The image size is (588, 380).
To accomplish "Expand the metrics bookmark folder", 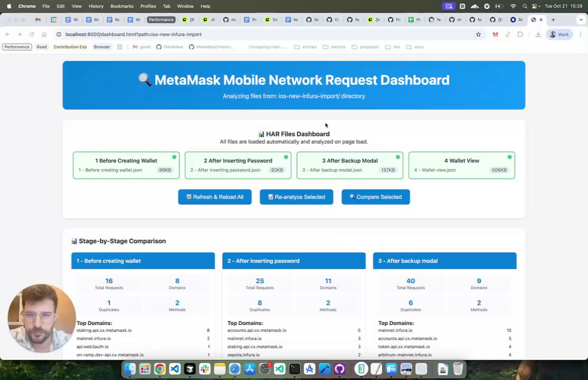I will (x=334, y=47).
